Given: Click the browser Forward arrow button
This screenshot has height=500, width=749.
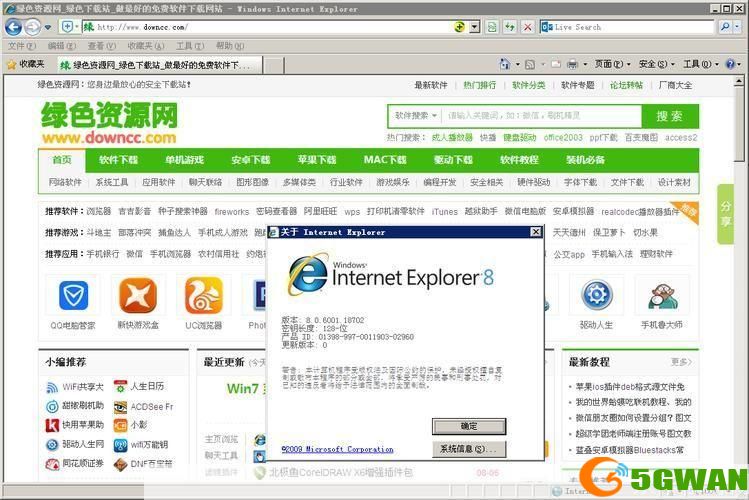Looking at the screenshot, I should [x=32, y=27].
